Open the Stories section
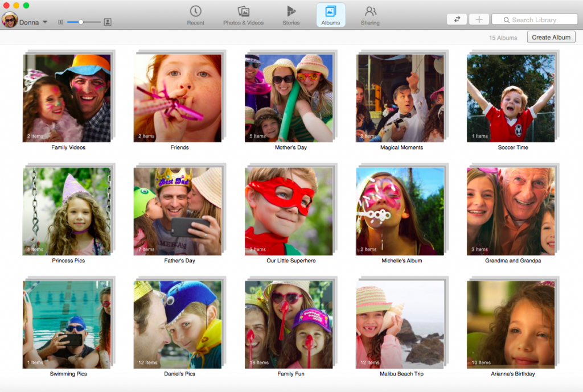 pyautogui.click(x=291, y=15)
